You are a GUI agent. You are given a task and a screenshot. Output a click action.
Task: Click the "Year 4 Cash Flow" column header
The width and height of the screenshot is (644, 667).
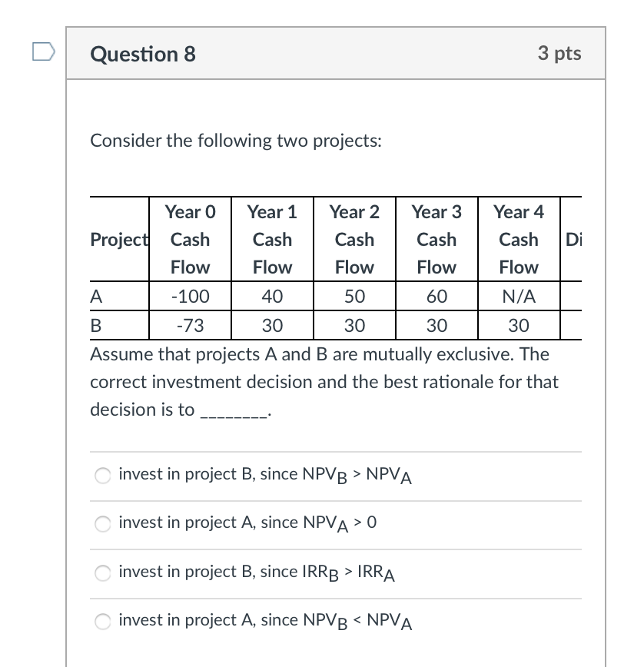tap(519, 240)
